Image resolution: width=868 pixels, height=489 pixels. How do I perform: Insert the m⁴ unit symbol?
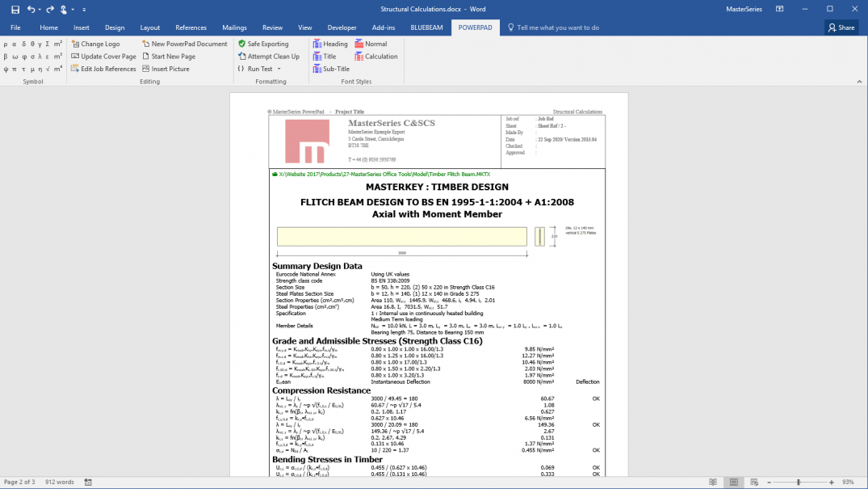(57, 70)
